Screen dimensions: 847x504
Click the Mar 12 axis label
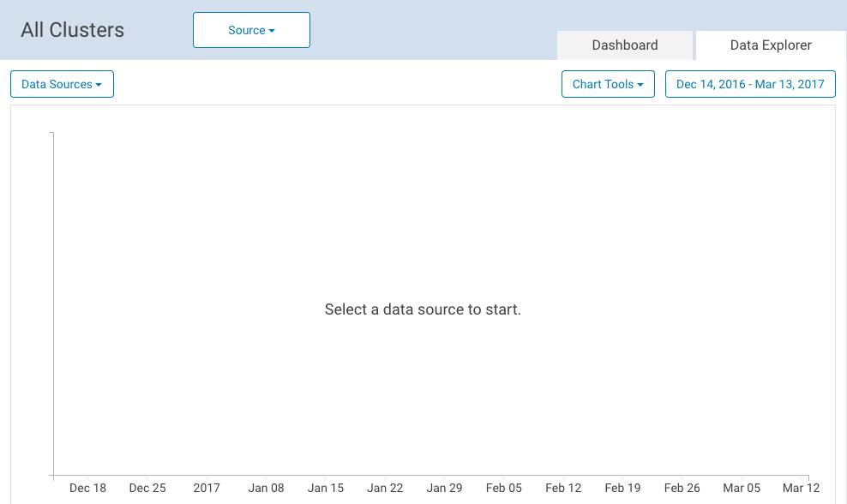(801, 488)
